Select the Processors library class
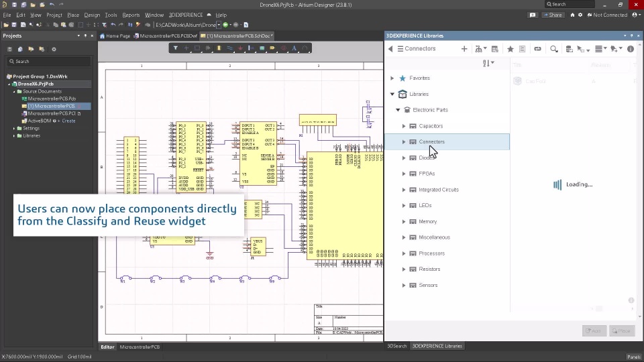The height and width of the screenshot is (362, 644). click(431, 253)
